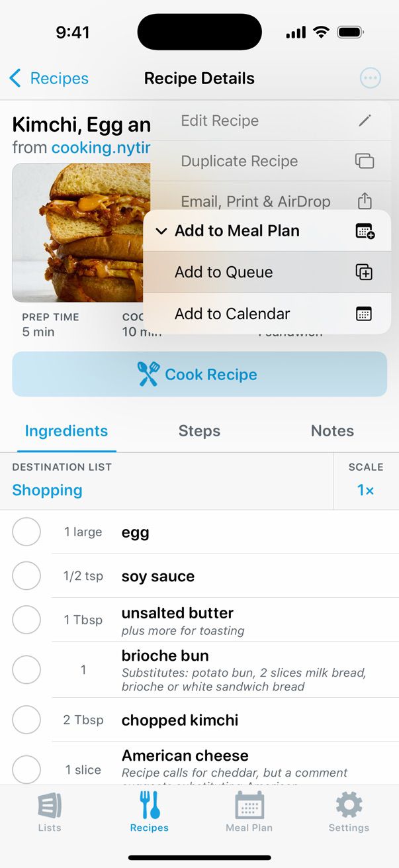Switch to the Notes tab

tap(332, 431)
